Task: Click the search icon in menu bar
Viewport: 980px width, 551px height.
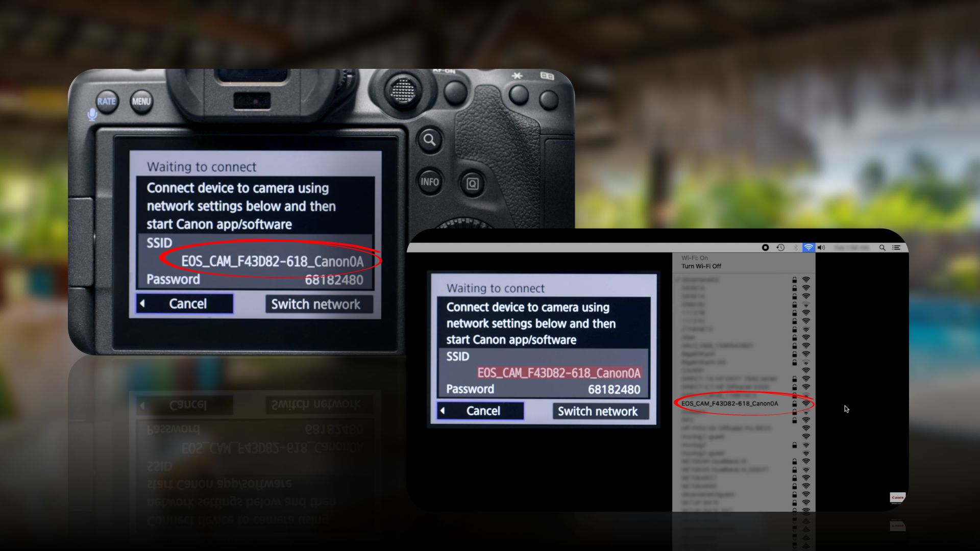Action: tap(883, 247)
